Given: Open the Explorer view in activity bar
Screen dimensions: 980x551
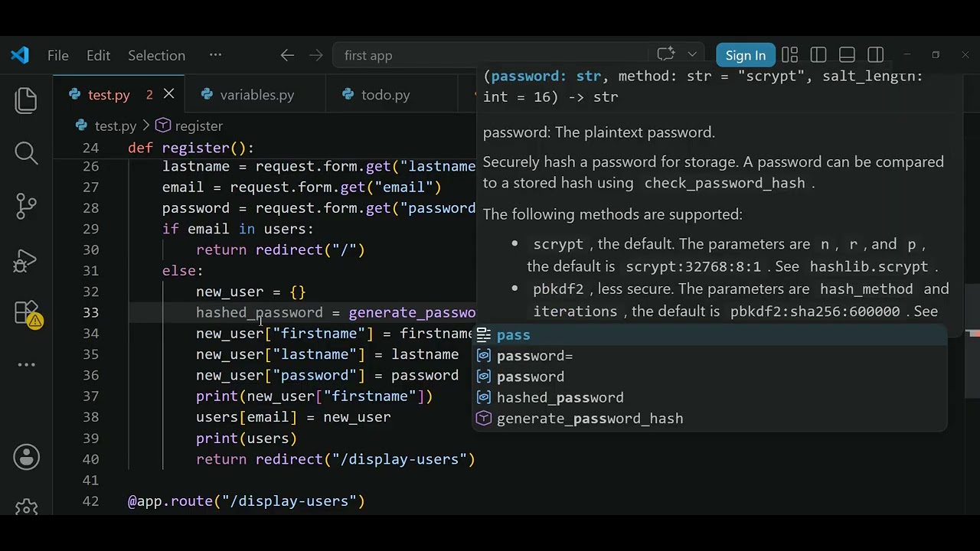Looking at the screenshot, I should pyautogui.click(x=26, y=100).
